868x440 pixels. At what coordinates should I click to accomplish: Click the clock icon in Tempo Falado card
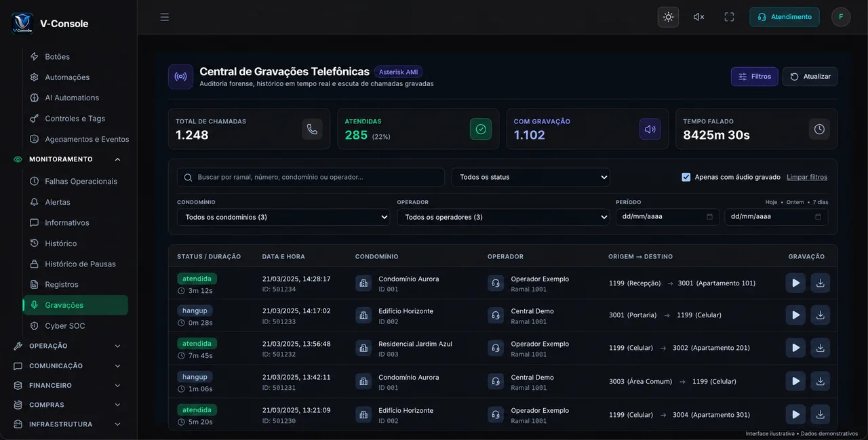(x=819, y=129)
